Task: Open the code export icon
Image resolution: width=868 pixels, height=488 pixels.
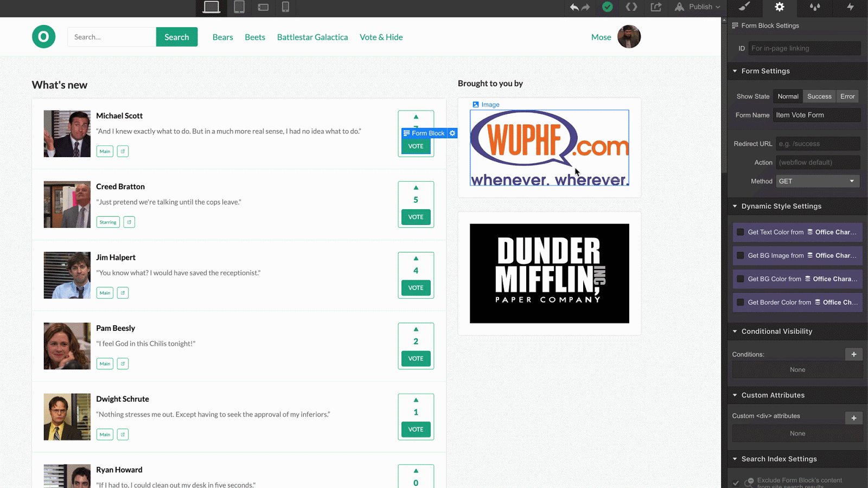Action: (631, 7)
